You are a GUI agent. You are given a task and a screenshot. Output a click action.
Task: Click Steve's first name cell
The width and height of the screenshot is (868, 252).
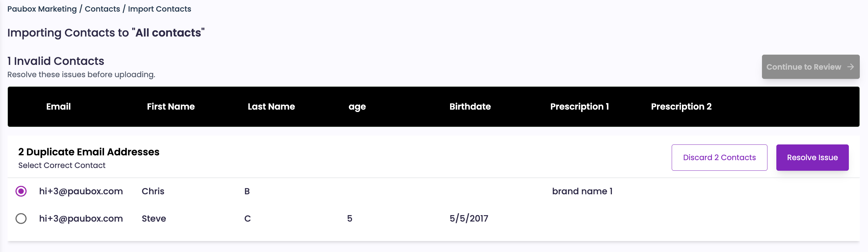click(x=154, y=219)
